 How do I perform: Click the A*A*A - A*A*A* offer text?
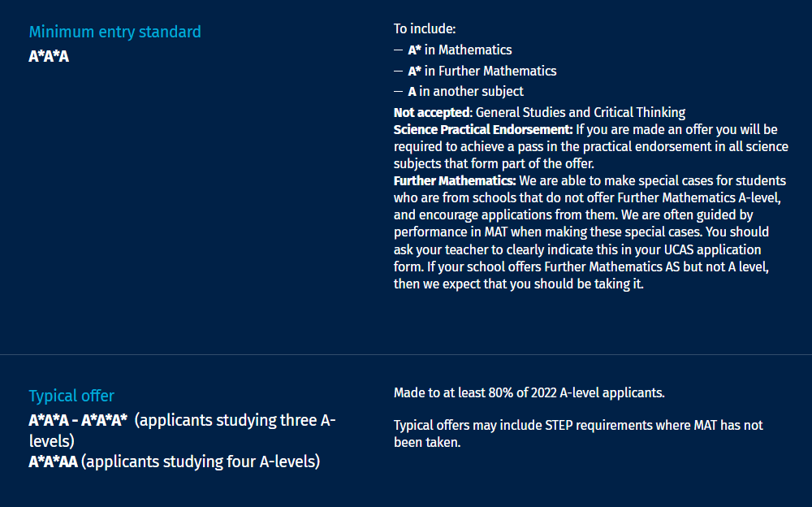coord(78,420)
